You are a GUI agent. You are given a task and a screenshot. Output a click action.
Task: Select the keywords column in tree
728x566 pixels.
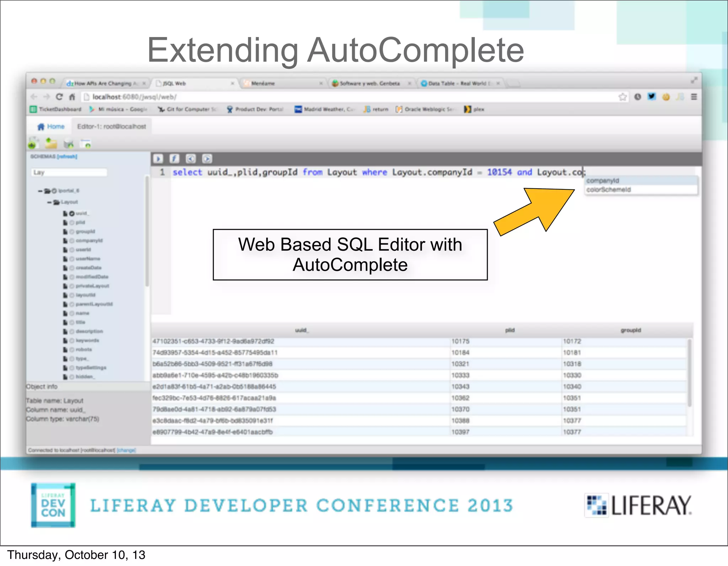(x=87, y=340)
